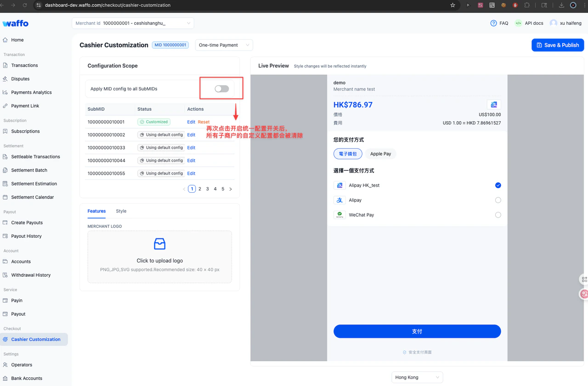Click the FAQ question mark icon

[x=493, y=23]
